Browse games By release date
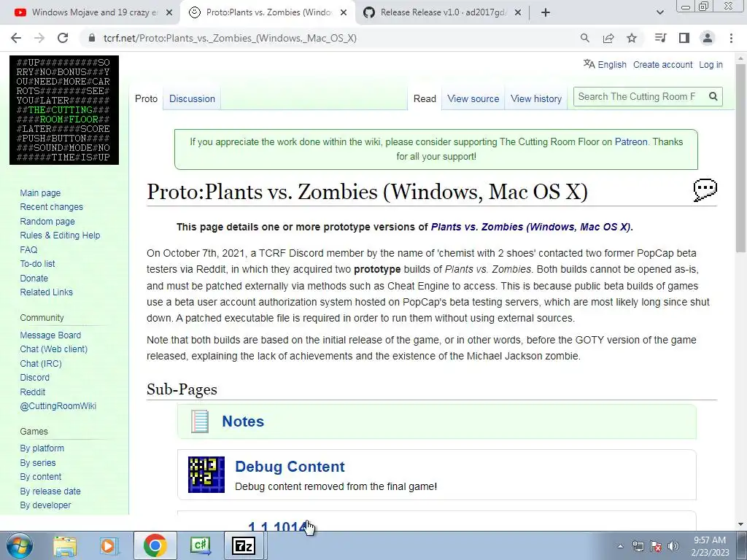The width and height of the screenshot is (747, 560). point(50,491)
